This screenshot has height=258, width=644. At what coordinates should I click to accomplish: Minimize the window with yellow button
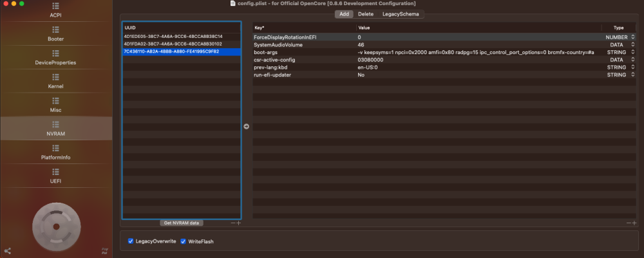[14, 3]
